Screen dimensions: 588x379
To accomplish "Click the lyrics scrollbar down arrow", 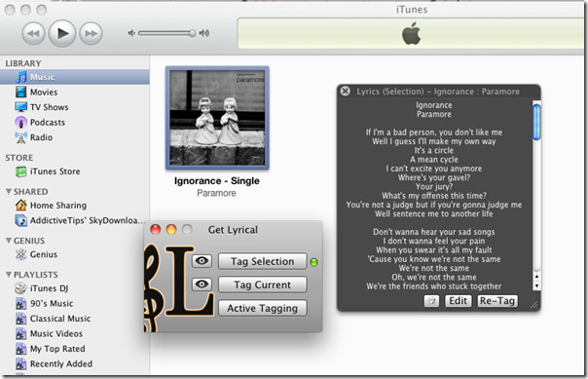I will 536,285.
